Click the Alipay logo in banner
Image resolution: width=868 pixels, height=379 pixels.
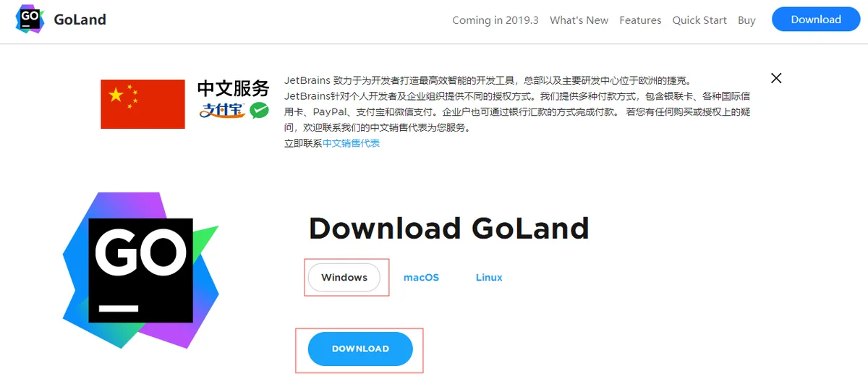224,111
